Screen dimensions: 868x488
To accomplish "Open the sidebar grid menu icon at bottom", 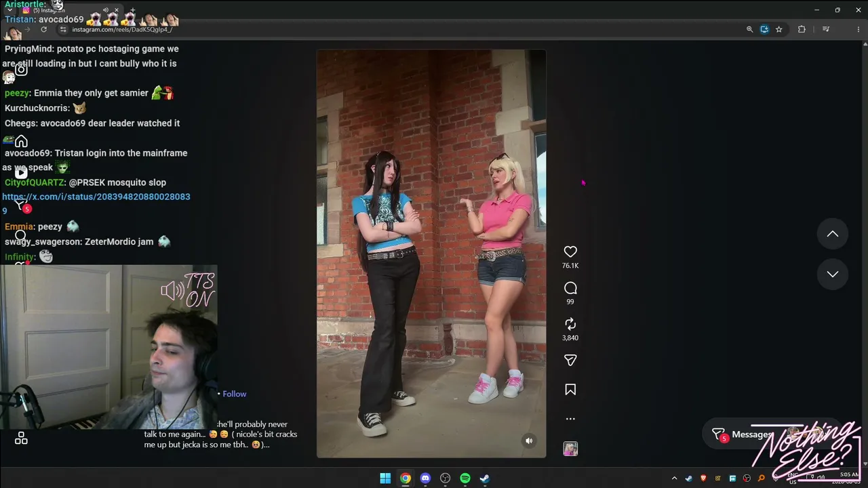I will click(x=21, y=439).
